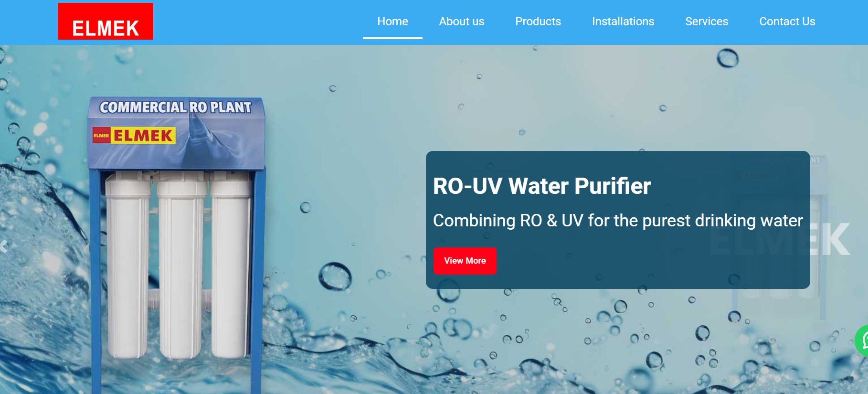Open the Products menu
Screen dimensions: 868x394
point(538,21)
